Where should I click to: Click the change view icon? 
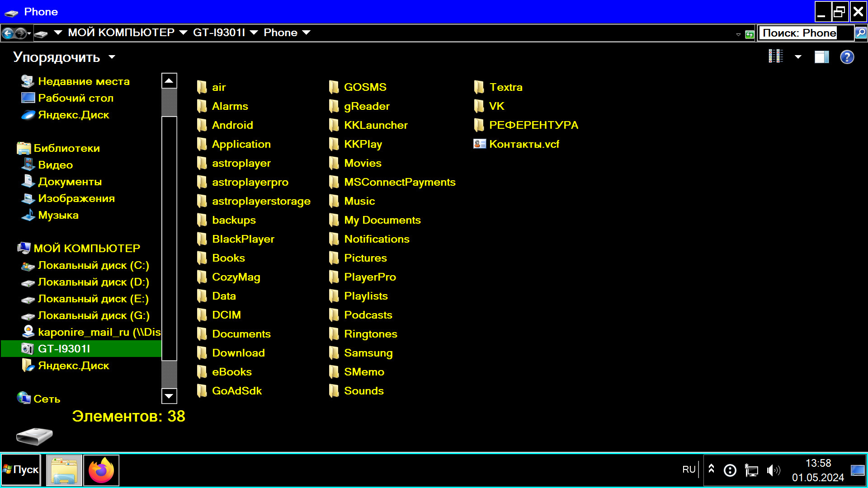[x=776, y=56]
